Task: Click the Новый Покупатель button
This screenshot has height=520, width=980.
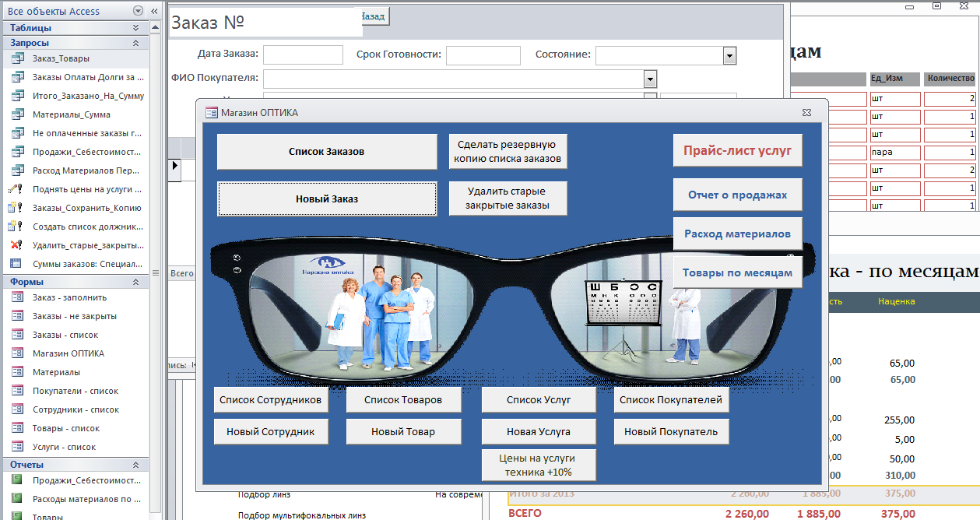Action: click(671, 432)
